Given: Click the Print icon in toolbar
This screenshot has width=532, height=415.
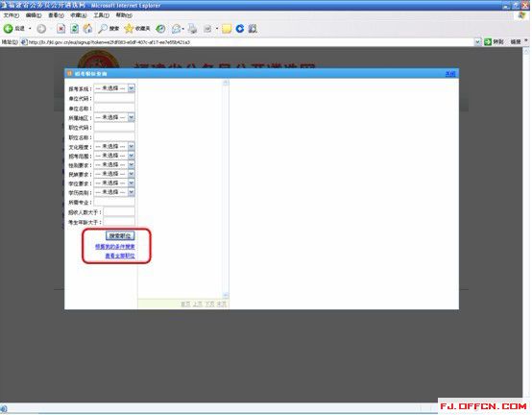Looking at the screenshot, I should [x=192, y=29].
